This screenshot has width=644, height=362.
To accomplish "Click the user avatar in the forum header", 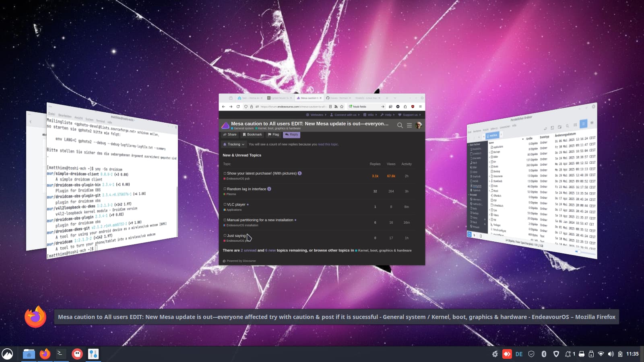I will 419,125.
